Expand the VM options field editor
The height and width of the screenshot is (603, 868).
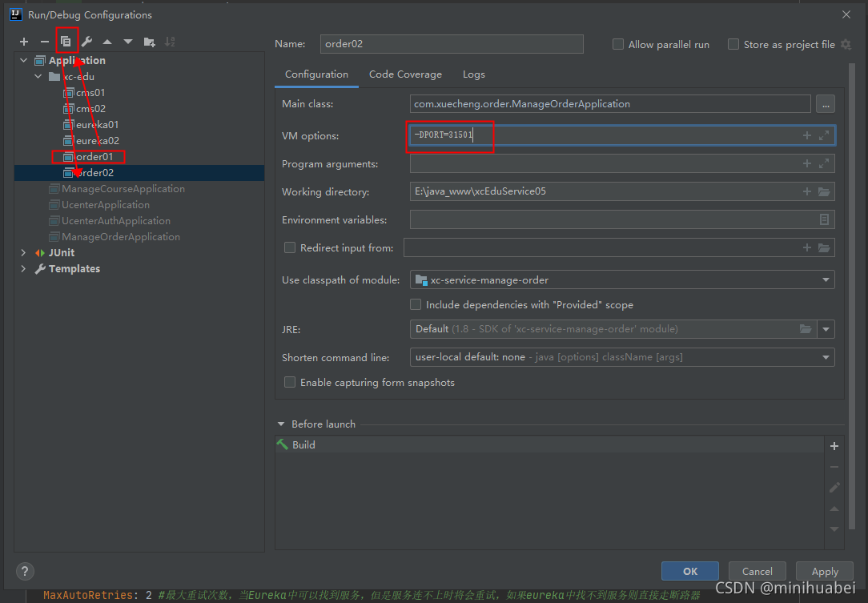coord(824,135)
